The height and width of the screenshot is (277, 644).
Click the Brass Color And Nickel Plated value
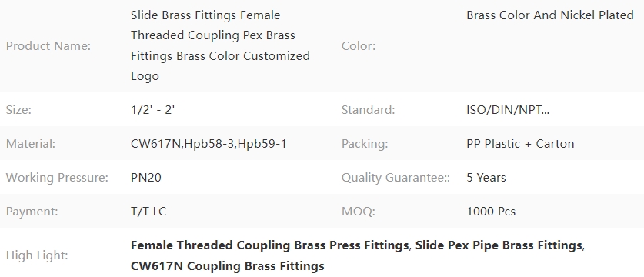coord(550,15)
